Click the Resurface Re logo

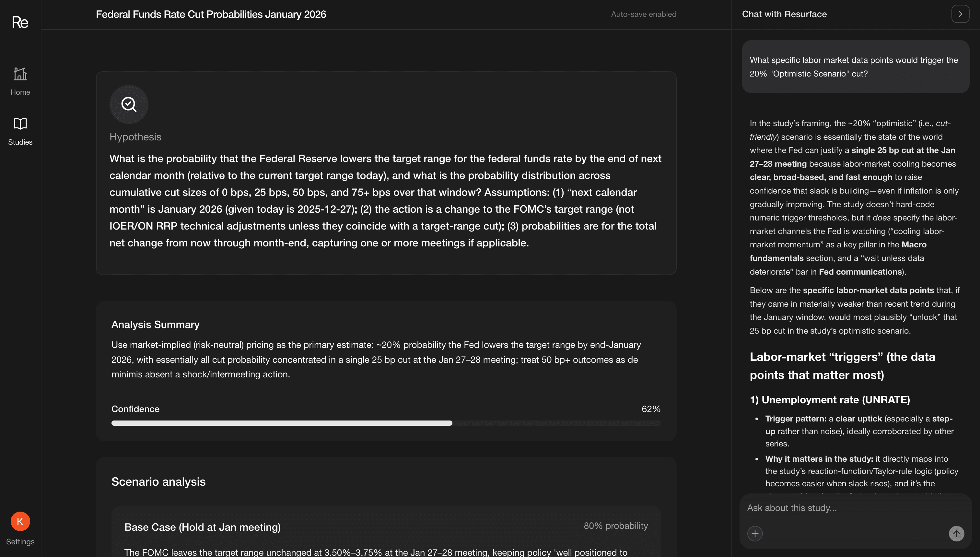coord(20,22)
